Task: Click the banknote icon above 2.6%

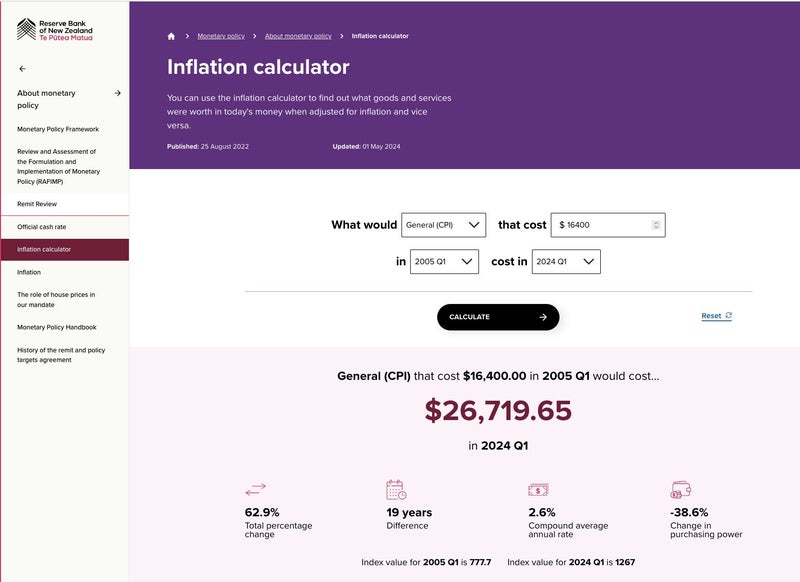Action: click(538, 490)
